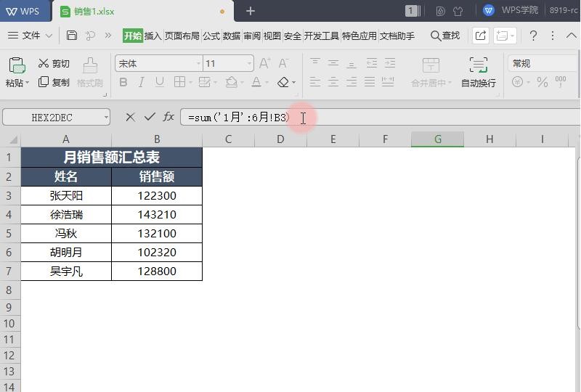This screenshot has width=581, height=392.
Task: Confirm the formula with the checkmark icon
Action: [x=150, y=117]
